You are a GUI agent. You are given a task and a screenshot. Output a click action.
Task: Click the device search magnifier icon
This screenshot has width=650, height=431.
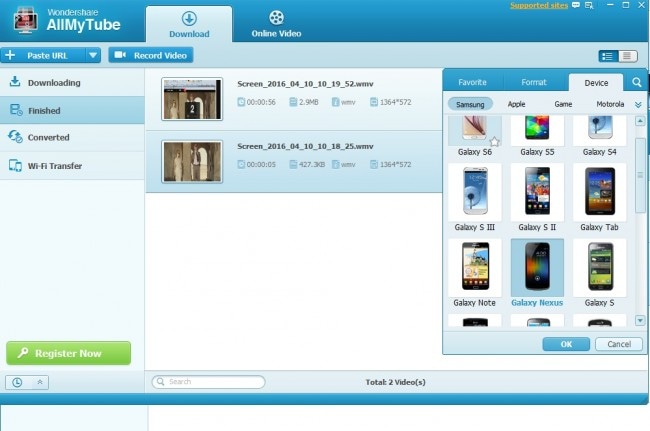637,82
